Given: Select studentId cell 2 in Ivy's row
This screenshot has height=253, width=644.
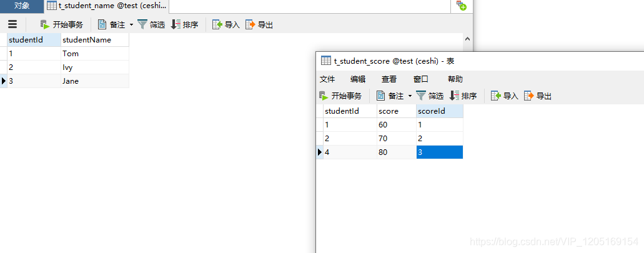Looking at the screenshot, I should click(34, 67).
